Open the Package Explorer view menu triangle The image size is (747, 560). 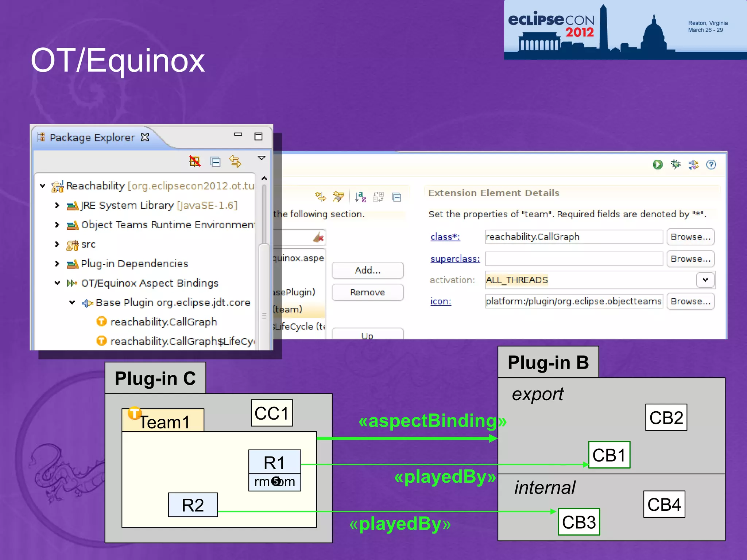[262, 158]
